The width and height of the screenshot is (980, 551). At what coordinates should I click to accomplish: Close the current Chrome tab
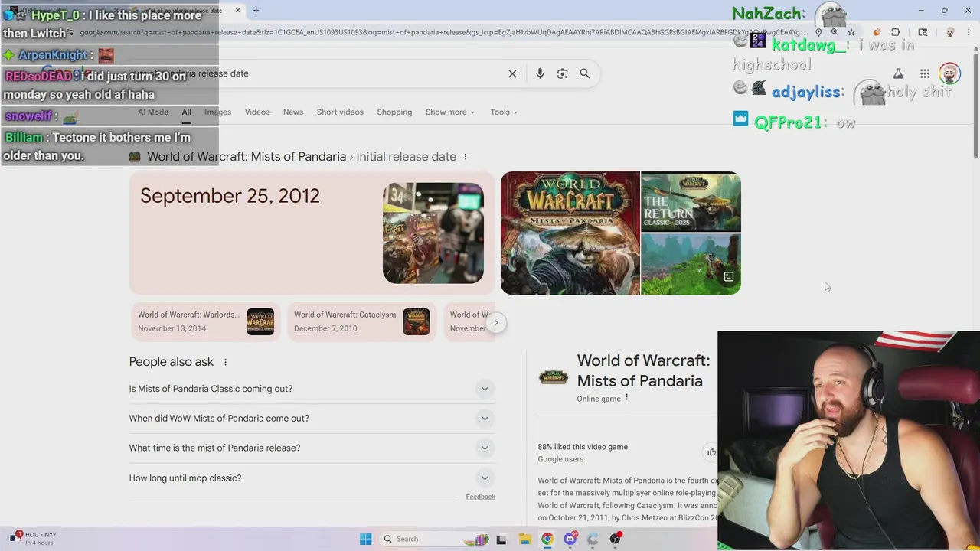coord(237,10)
